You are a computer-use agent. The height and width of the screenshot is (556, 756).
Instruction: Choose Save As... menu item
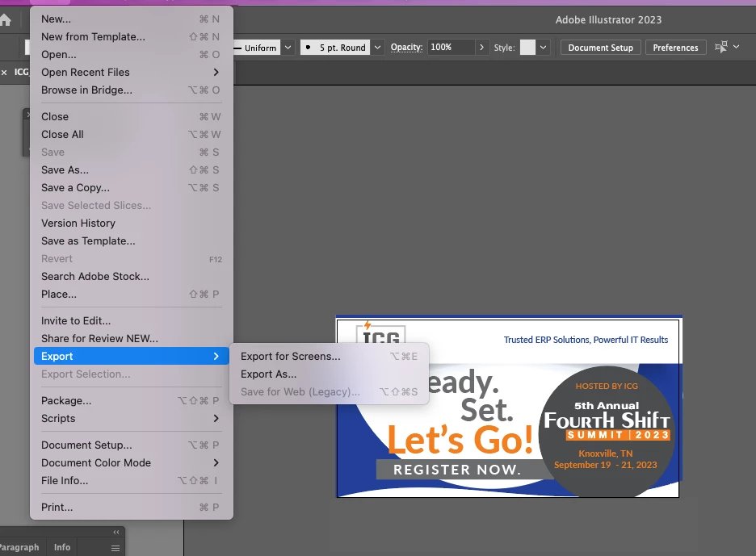click(131, 170)
